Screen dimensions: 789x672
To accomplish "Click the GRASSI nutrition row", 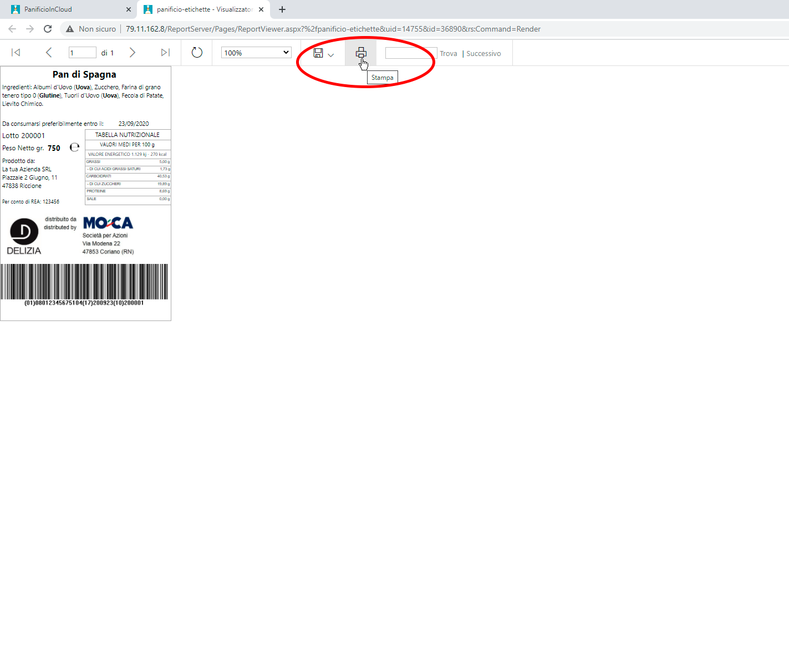I will [128, 162].
